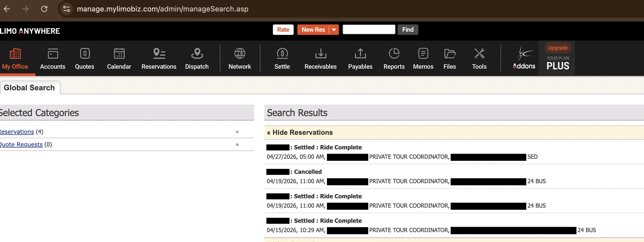Collapse the Hide Reservations section
The width and height of the screenshot is (644, 242).
tap(300, 132)
